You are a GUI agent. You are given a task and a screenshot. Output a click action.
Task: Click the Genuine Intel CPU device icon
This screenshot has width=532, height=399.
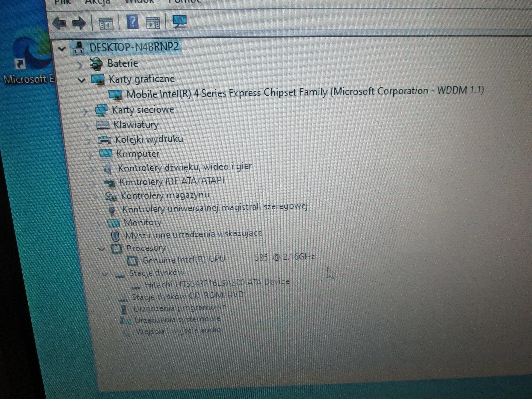[x=132, y=261]
